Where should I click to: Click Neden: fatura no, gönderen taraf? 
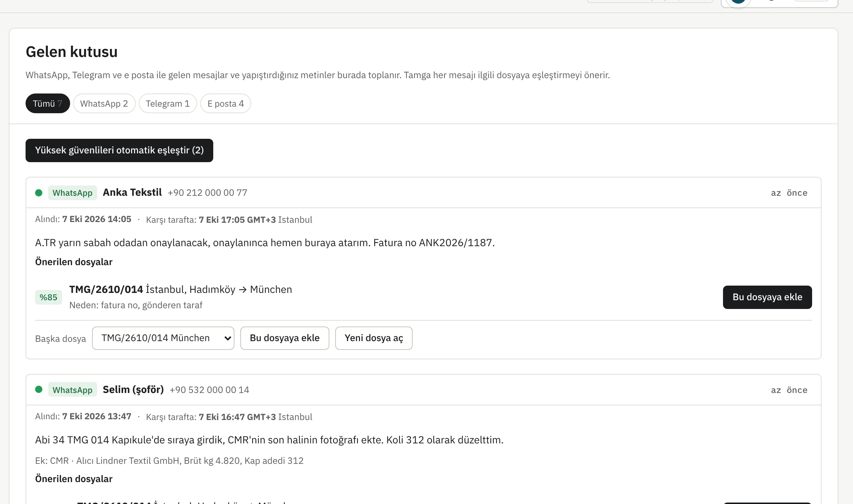136,305
